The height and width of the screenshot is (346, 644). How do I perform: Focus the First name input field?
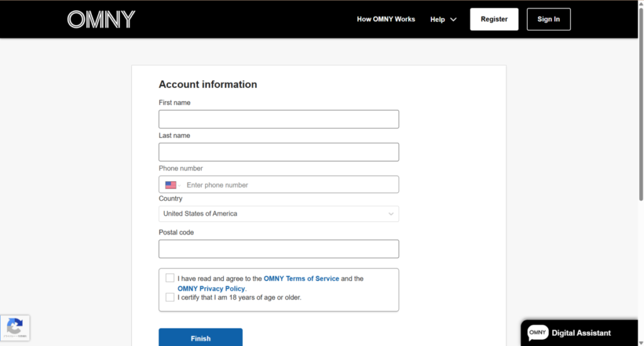click(278, 120)
